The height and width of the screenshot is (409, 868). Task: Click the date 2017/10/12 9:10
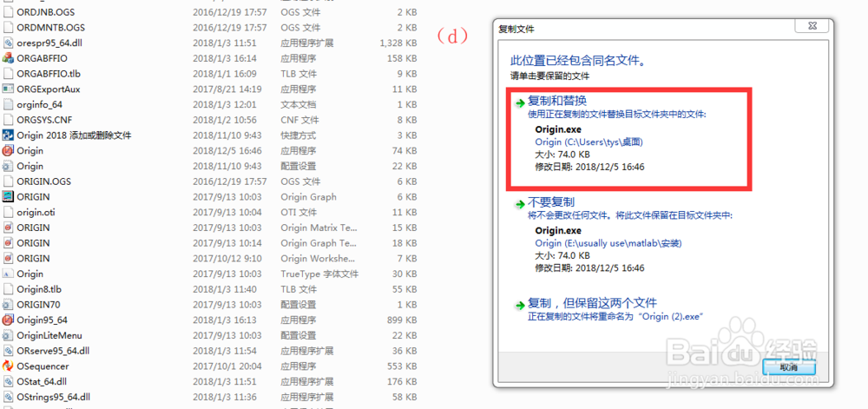click(x=226, y=259)
